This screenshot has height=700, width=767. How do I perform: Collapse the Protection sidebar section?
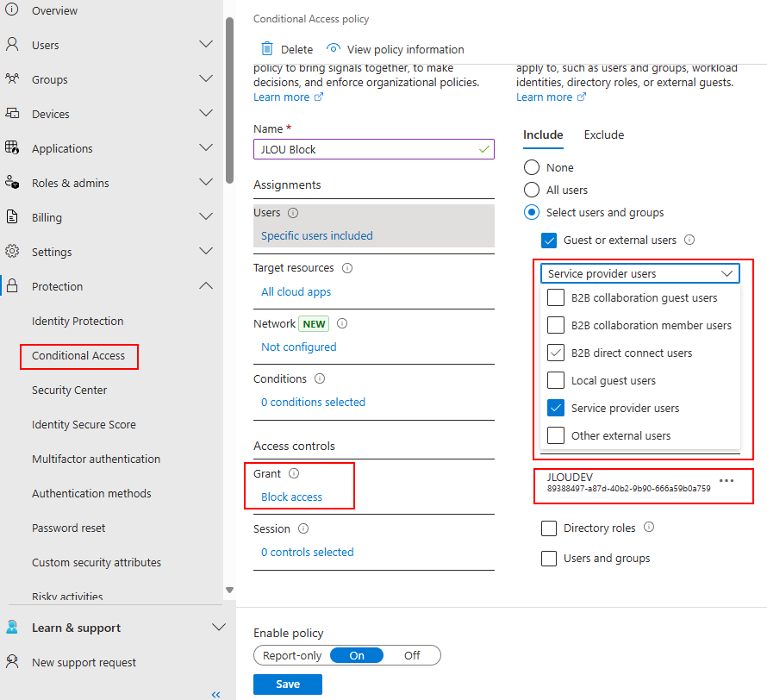(x=206, y=286)
